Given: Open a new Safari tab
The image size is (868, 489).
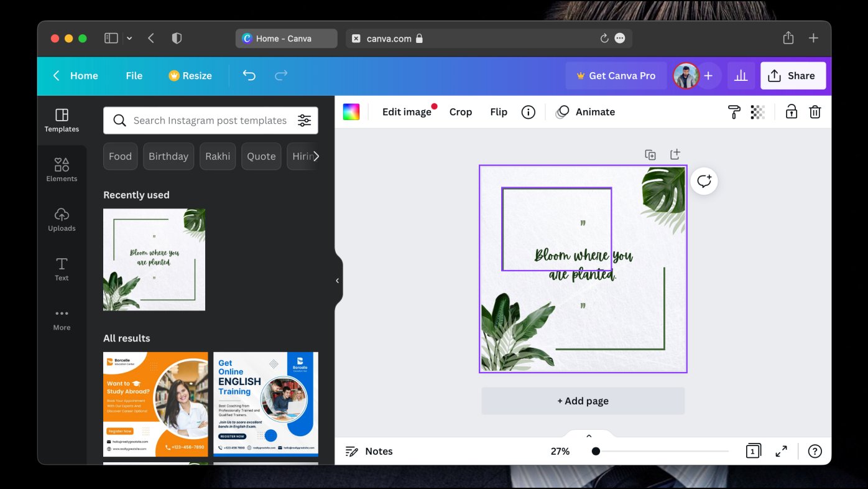Looking at the screenshot, I should [813, 38].
